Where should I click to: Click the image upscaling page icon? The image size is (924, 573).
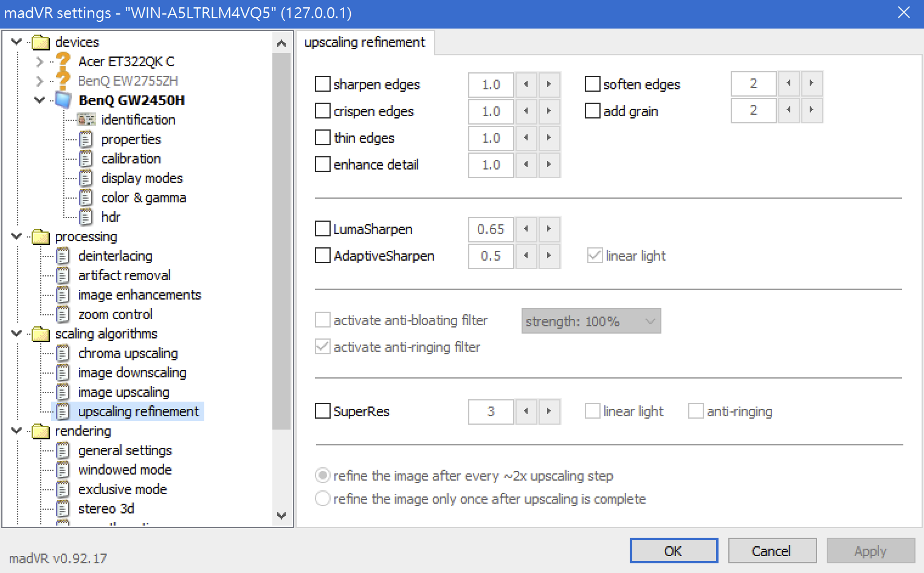[x=63, y=392]
